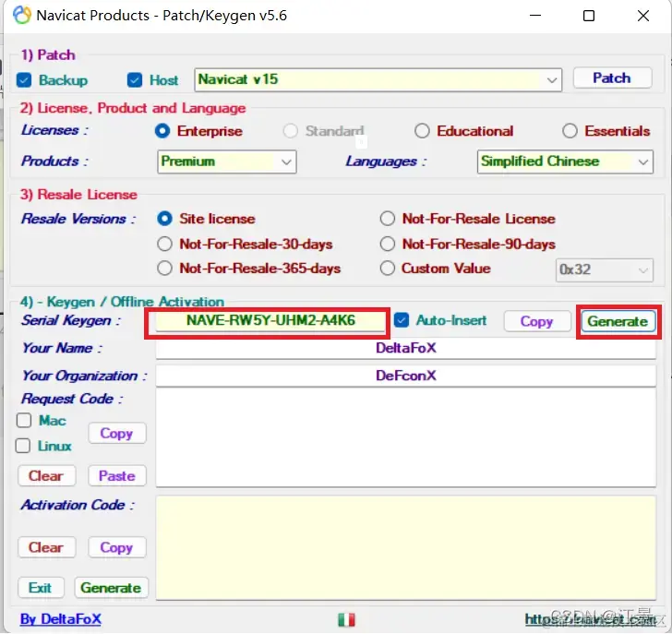
Task: Open the Navicat v15 version dropdown
Action: pyautogui.click(x=378, y=79)
